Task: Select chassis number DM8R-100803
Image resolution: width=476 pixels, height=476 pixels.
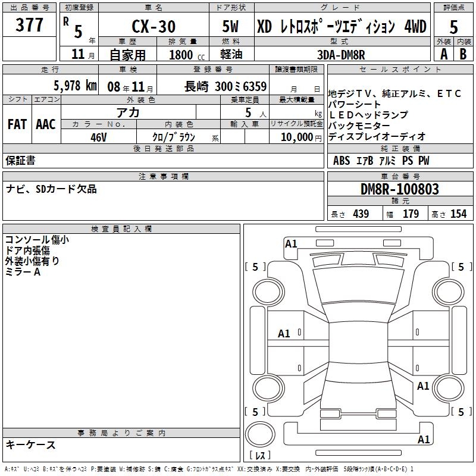Action: pyautogui.click(x=399, y=189)
